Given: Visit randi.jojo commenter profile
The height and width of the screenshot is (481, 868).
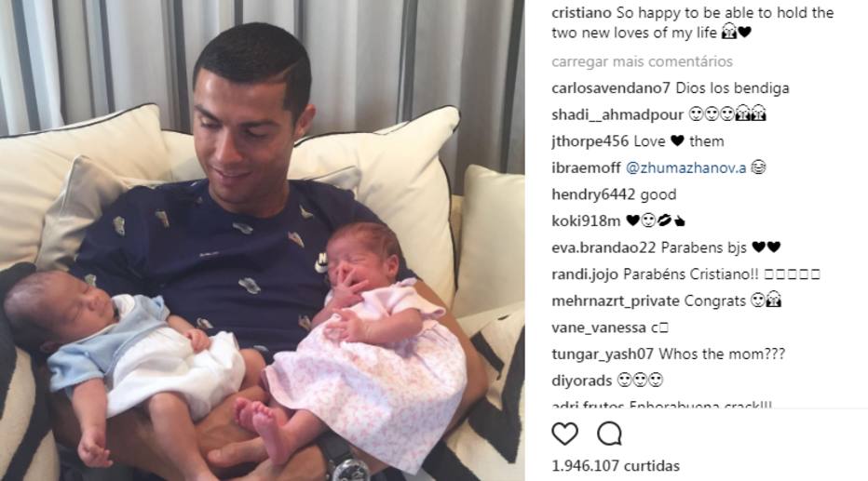Looking at the screenshot, I should coord(585,274).
